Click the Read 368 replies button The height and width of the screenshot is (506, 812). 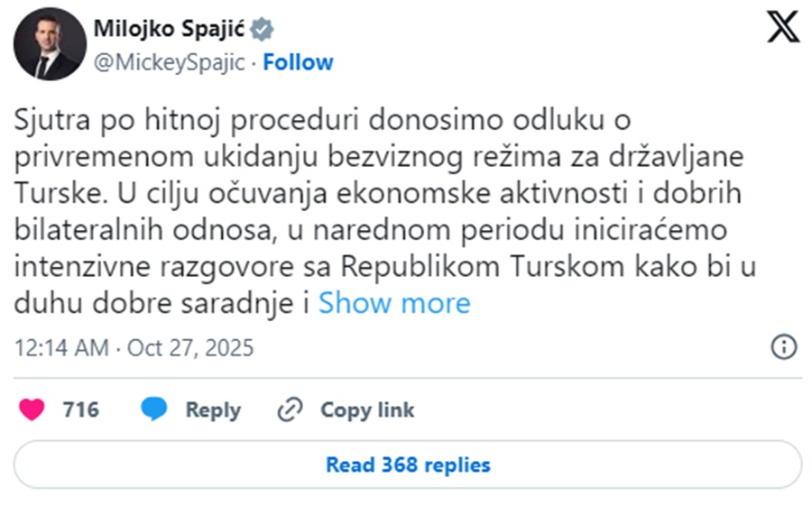click(x=408, y=465)
